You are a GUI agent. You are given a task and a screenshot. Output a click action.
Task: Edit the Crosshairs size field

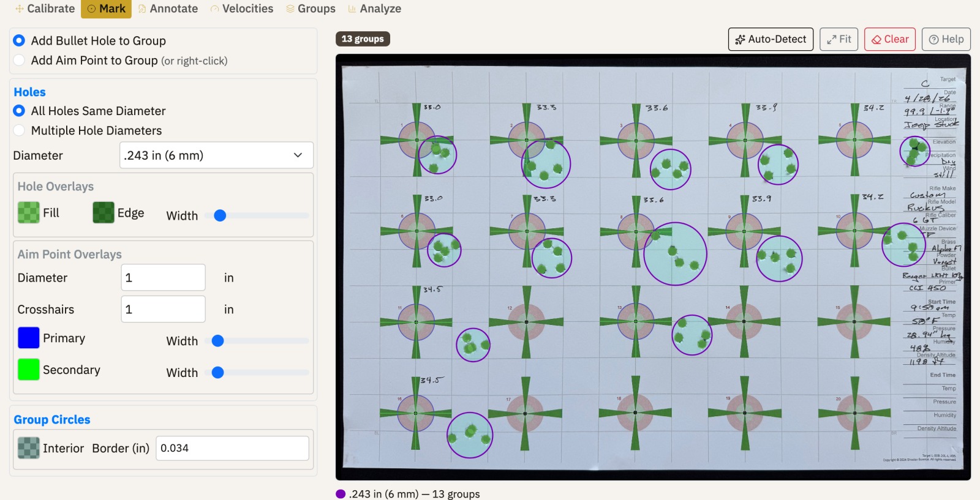164,309
